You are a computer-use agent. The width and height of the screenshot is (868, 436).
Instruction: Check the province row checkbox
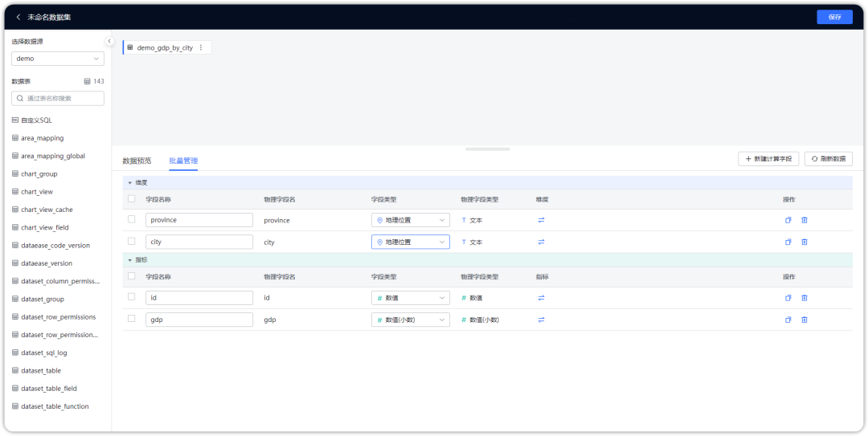(131, 219)
